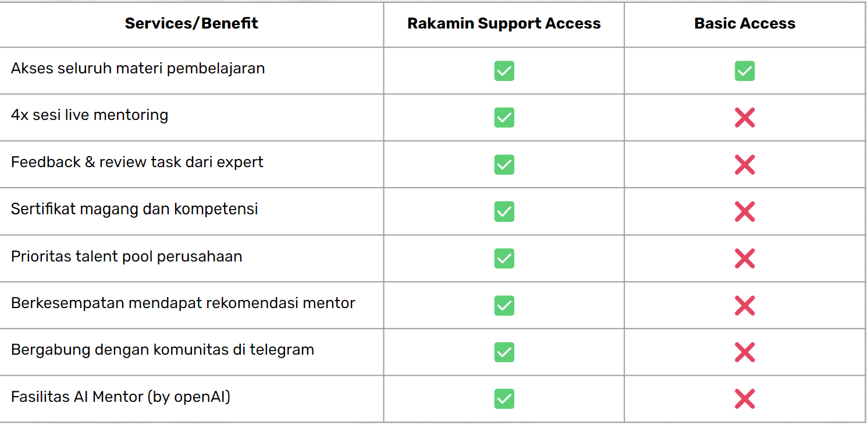This screenshot has width=868, height=424.
Task: Click the 'Akses seluruh materi pembelajaran' text
Action: 138,69
